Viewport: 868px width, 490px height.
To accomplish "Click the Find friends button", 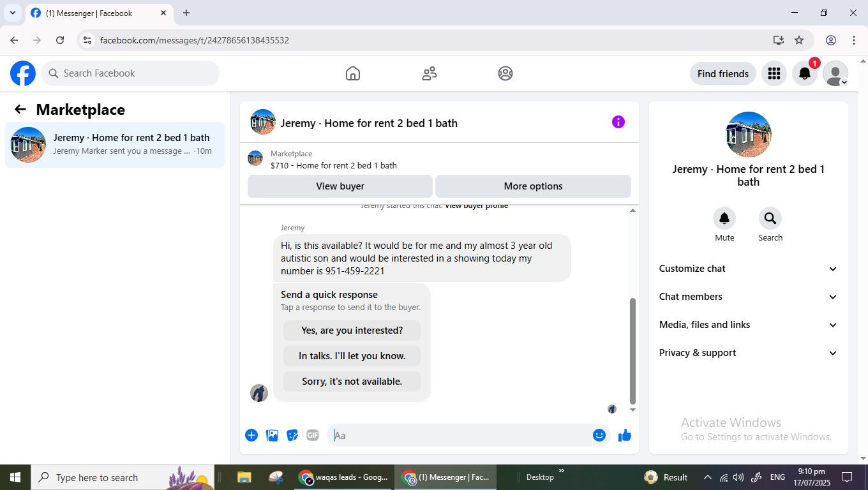I will 723,73.
